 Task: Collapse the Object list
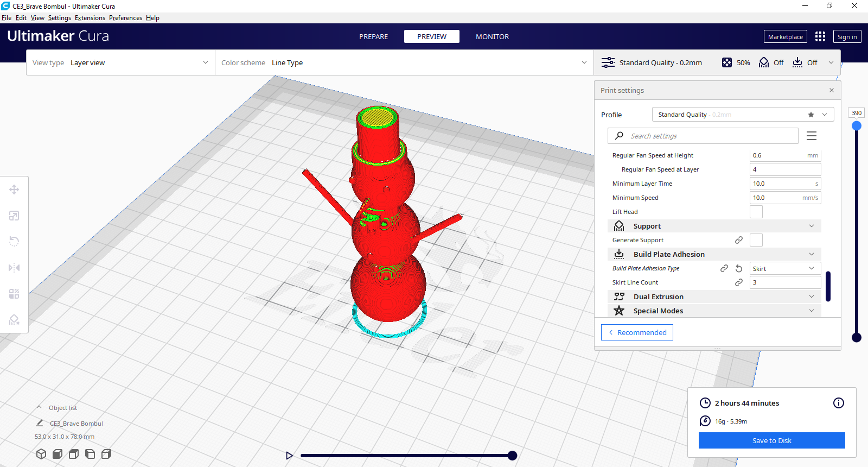tap(39, 407)
